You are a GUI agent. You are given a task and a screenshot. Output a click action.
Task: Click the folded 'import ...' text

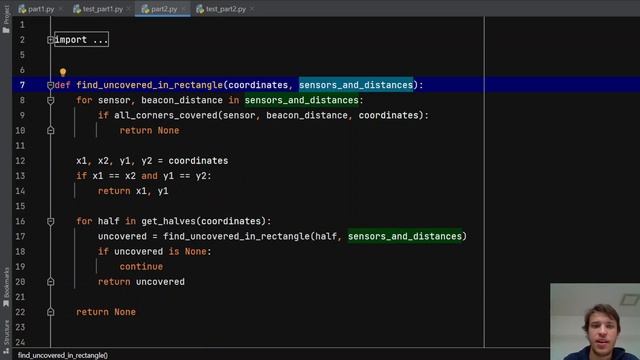[81, 40]
